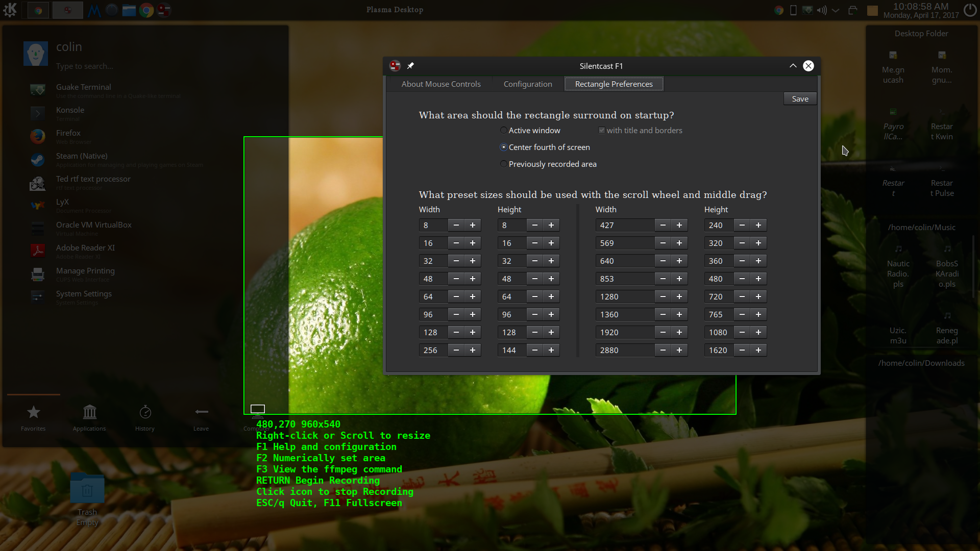Click the Silentcast app icon in title bar
This screenshot has height=551, width=980.
(x=395, y=66)
